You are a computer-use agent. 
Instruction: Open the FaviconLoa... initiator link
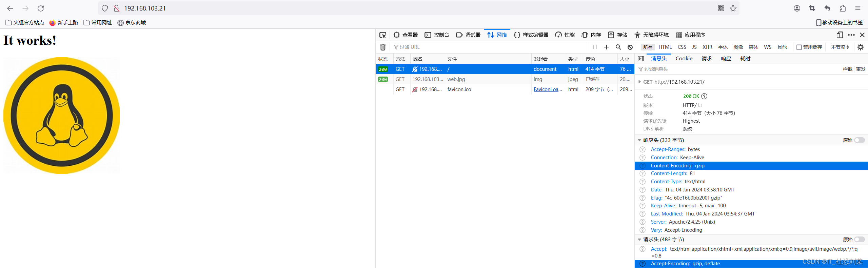tap(548, 89)
